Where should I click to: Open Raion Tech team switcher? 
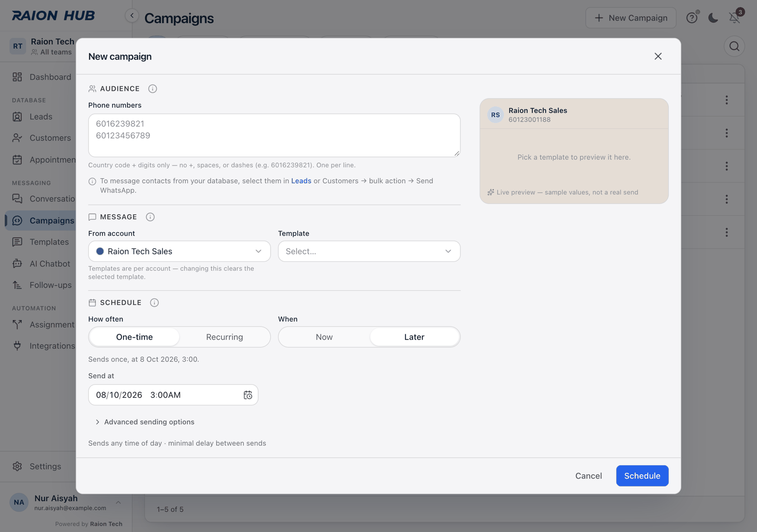pos(42,46)
